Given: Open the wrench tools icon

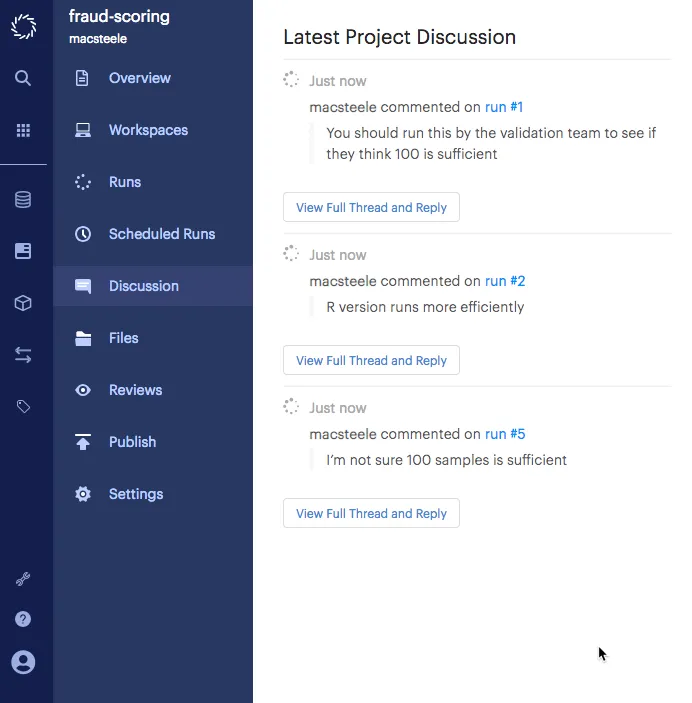Looking at the screenshot, I should [23, 579].
